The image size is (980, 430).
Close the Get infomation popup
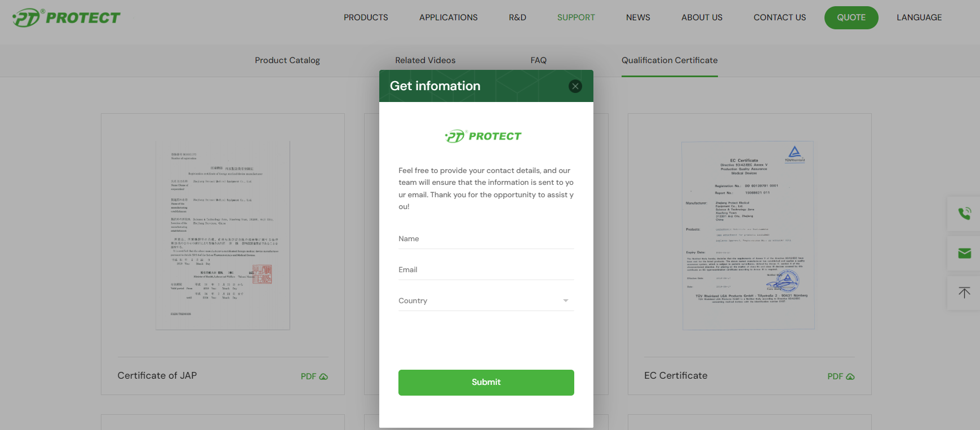coord(575,86)
